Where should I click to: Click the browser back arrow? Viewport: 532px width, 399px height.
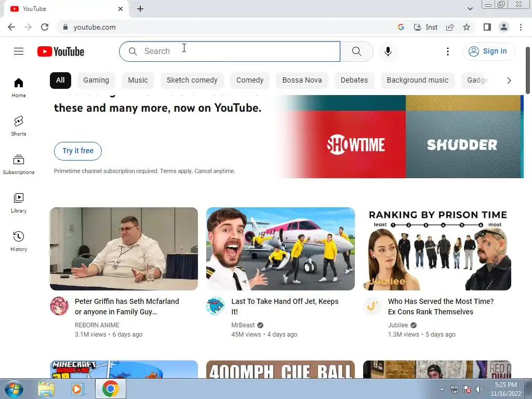(11, 27)
